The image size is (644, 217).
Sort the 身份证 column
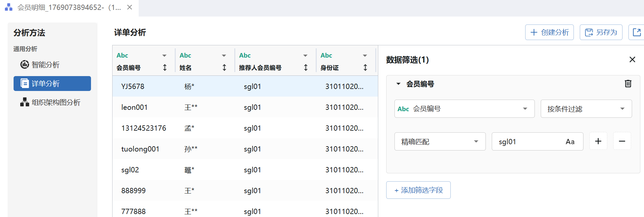(365, 67)
